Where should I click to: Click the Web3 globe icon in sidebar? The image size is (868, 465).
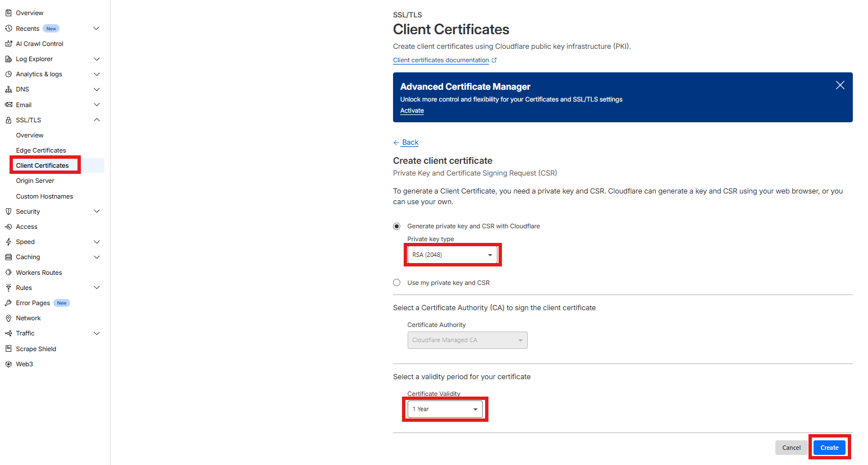pos(8,363)
